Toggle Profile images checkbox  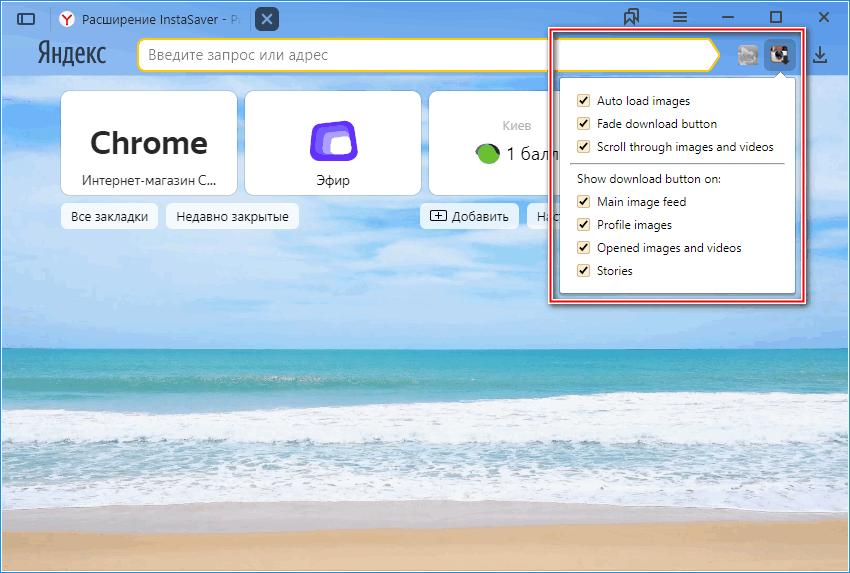coord(584,225)
